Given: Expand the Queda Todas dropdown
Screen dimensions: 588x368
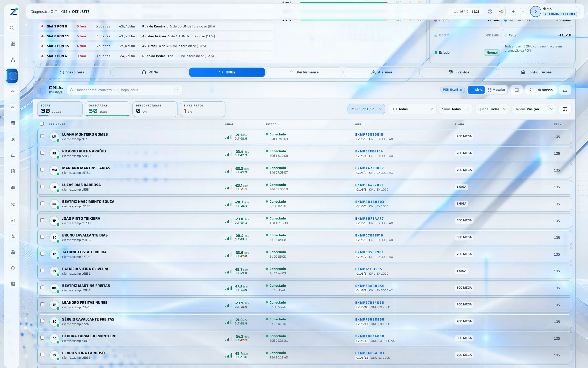Looking at the screenshot, I should [x=492, y=109].
